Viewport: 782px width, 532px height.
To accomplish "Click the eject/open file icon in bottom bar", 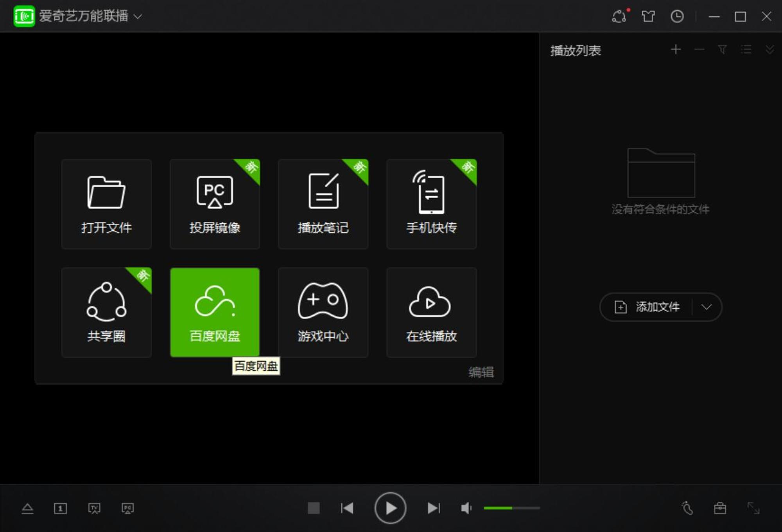I will 27,509.
